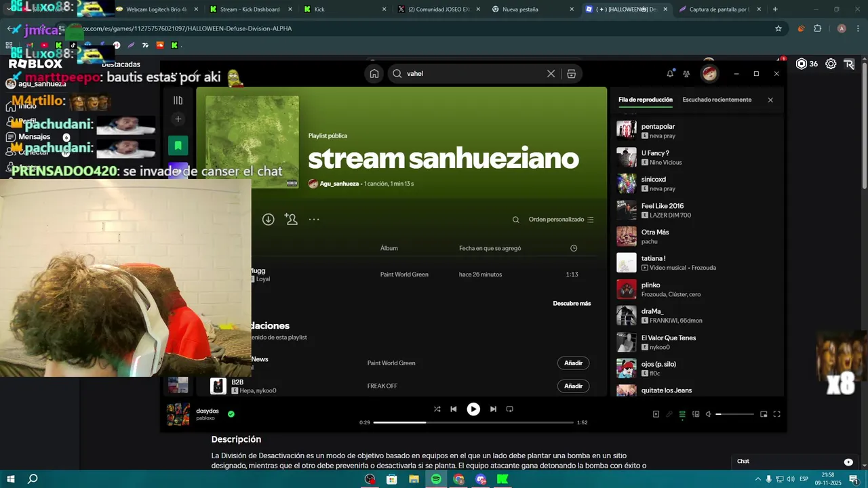The height and width of the screenshot is (488, 868).
Task: Switch to Fila de reproducción tab
Action: (646, 100)
